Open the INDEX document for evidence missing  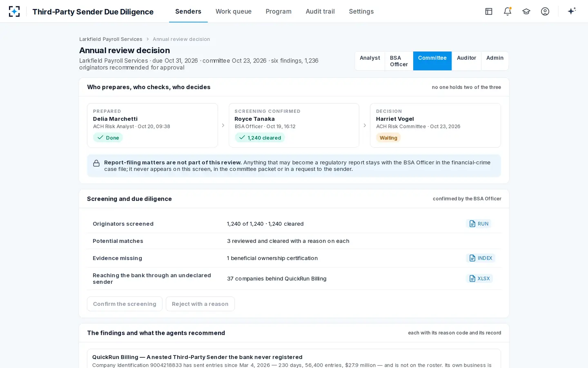point(481,258)
